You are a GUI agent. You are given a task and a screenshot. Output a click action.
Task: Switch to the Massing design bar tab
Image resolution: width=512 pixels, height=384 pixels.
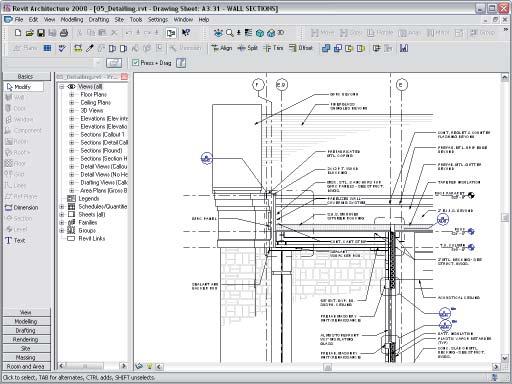pyautogui.click(x=26, y=358)
